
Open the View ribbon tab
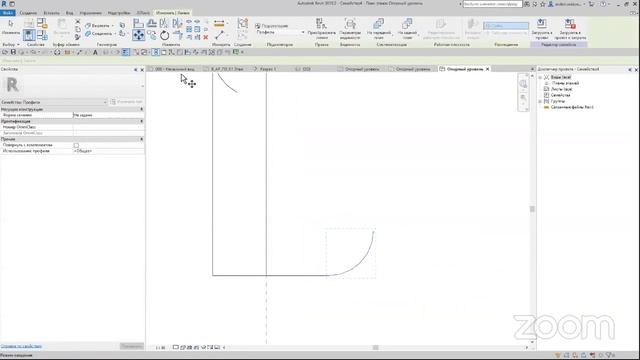(69, 13)
